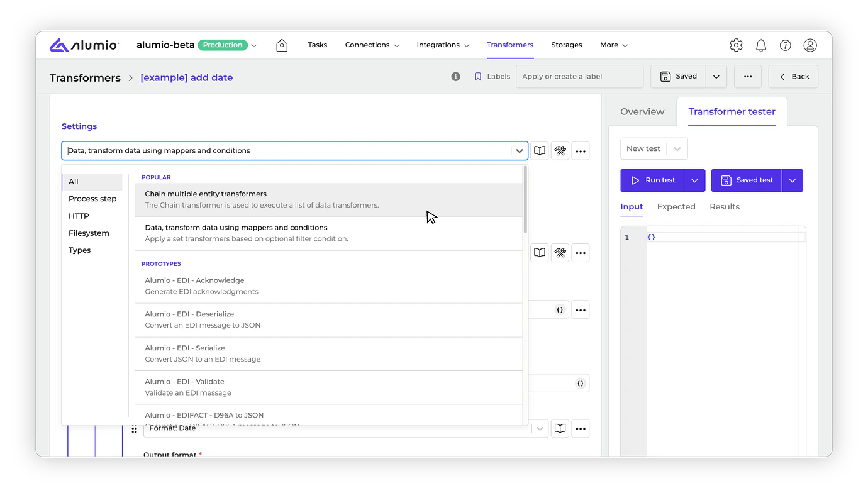The height and width of the screenshot is (488, 868).
Task: Open documentation book icon beside the Settings selector
Action: (x=540, y=151)
